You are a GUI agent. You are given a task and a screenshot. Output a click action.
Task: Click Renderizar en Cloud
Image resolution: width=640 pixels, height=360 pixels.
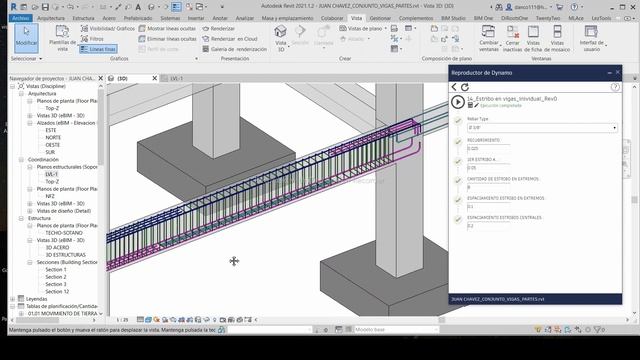click(230, 39)
